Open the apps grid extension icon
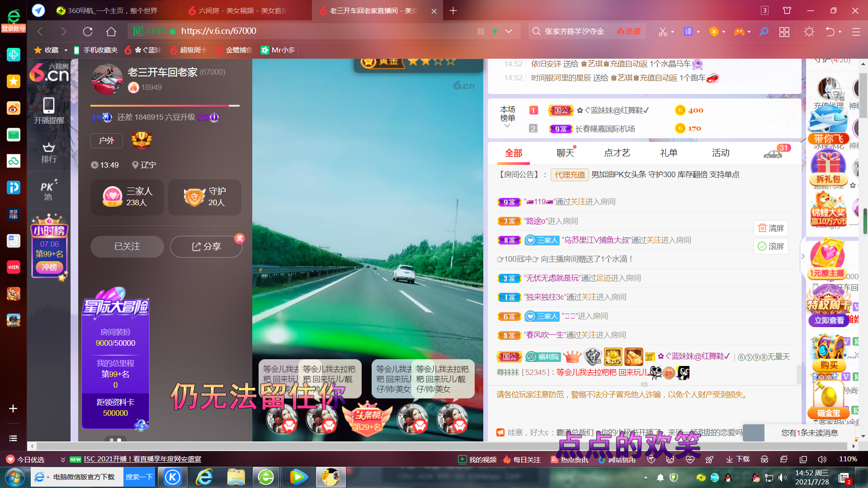This screenshot has width=868, height=488. (x=784, y=32)
